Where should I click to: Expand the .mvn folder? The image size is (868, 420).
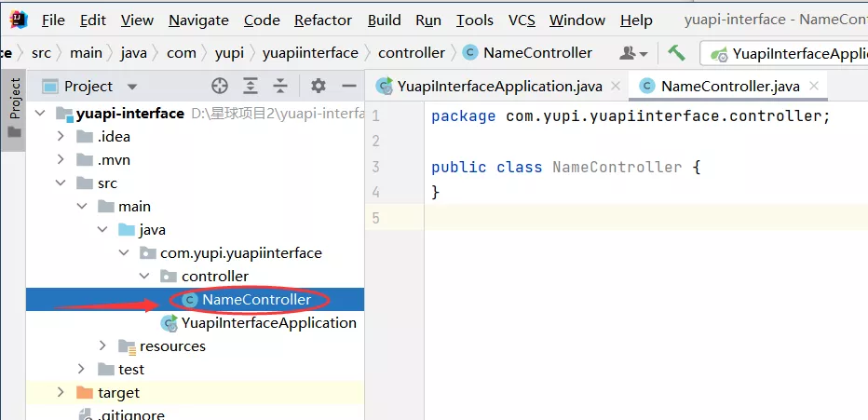(61, 160)
